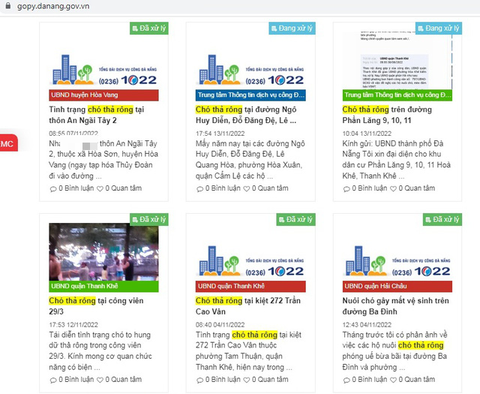Click the red MC tab on left edge
The height and width of the screenshot is (394, 480).
coord(8,144)
